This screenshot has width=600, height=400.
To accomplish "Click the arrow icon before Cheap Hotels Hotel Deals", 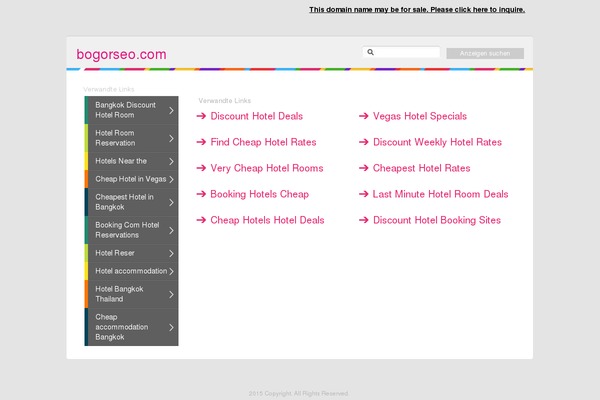I will (x=201, y=220).
